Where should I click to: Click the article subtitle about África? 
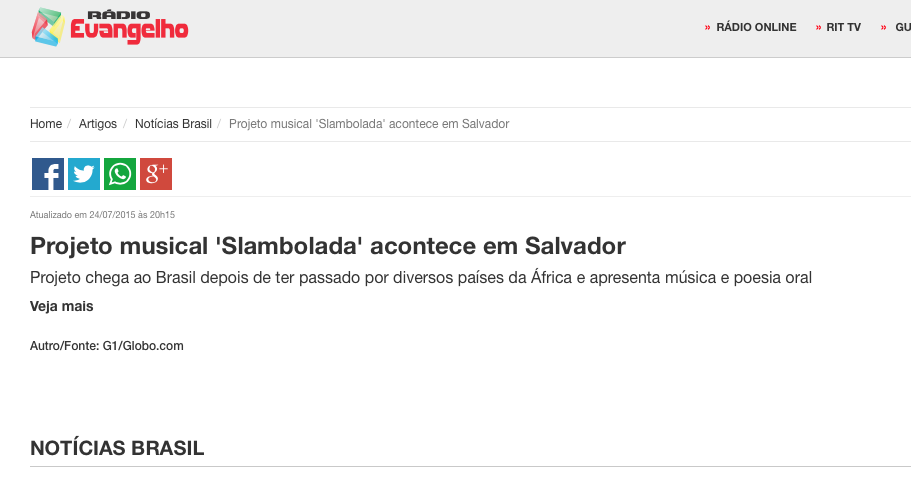tap(421, 278)
